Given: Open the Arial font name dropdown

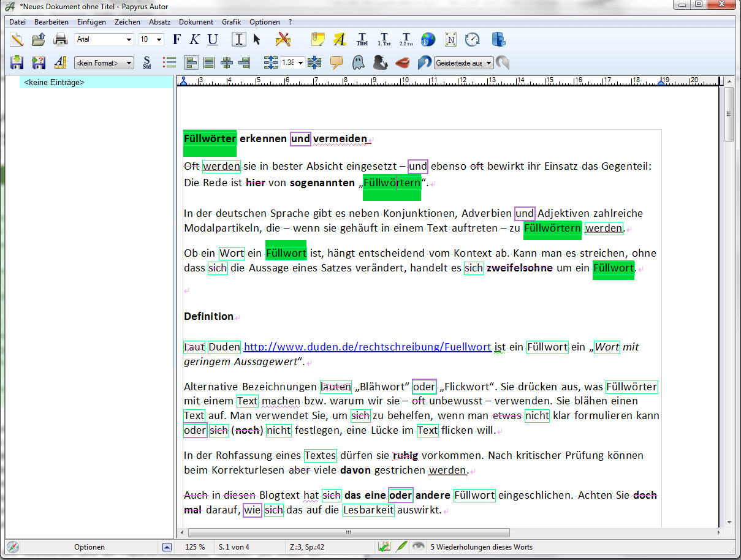Looking at the screenshot, I should pyautogui.click(x=104, y=40).
